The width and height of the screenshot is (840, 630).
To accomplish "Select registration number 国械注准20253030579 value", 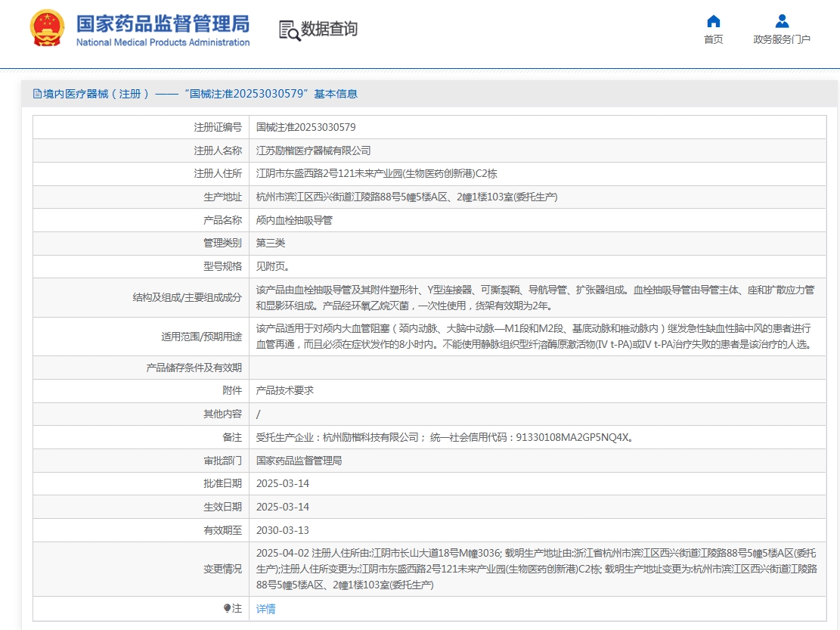I will (x=306, y=128).
